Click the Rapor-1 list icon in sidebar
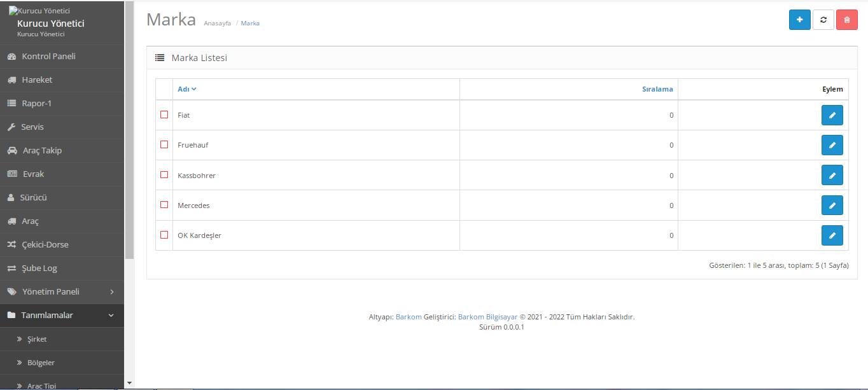 11,103
